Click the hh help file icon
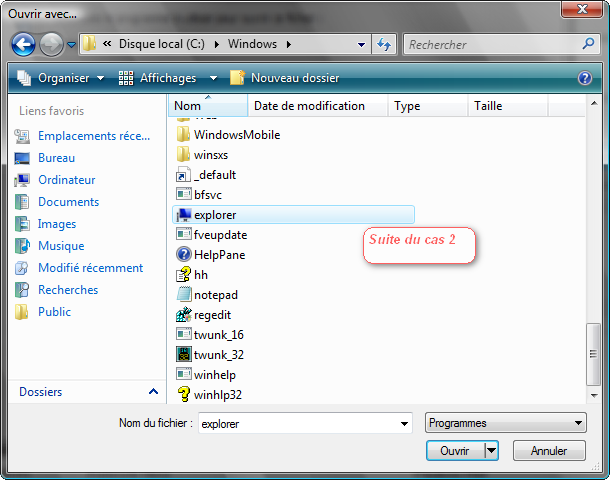 click(184, 274)
